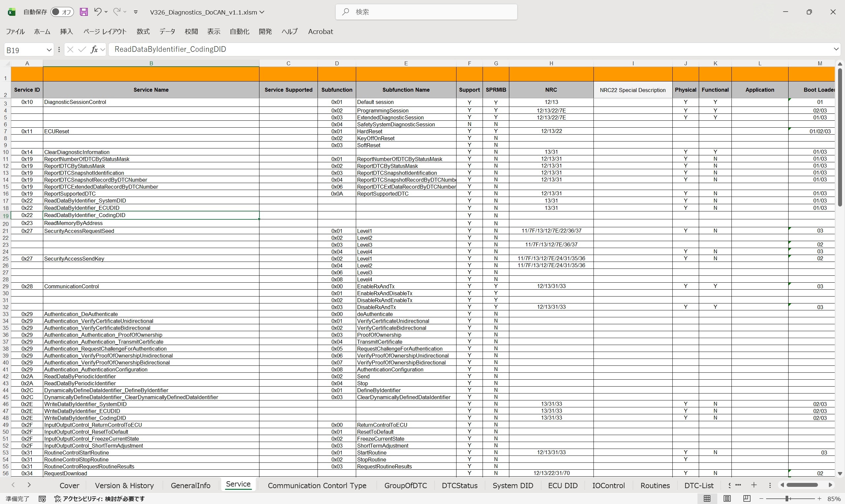The height and width of the screenshot is (504, 845).
Task: Click the next sheet navigation arrow
Action: pyautogui.click(x=29, y=485)
